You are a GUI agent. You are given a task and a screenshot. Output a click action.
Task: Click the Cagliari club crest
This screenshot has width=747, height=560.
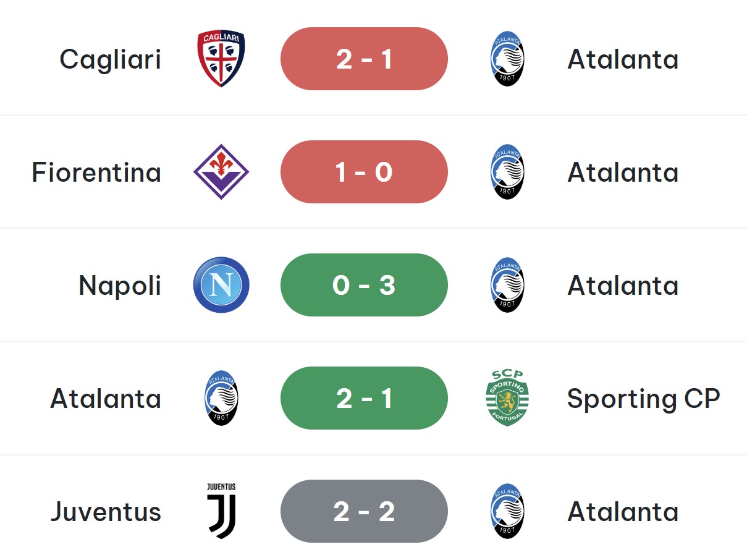pos(221,59)
